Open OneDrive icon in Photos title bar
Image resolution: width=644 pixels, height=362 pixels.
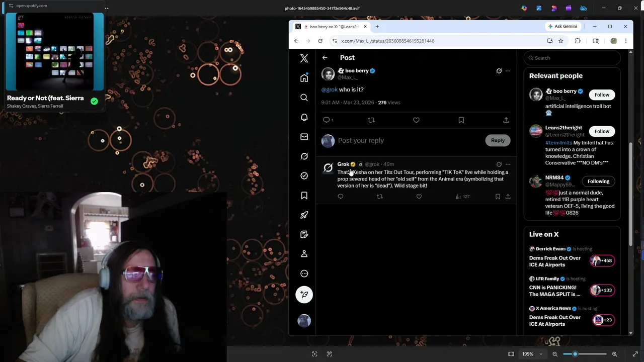coord(583,8)
